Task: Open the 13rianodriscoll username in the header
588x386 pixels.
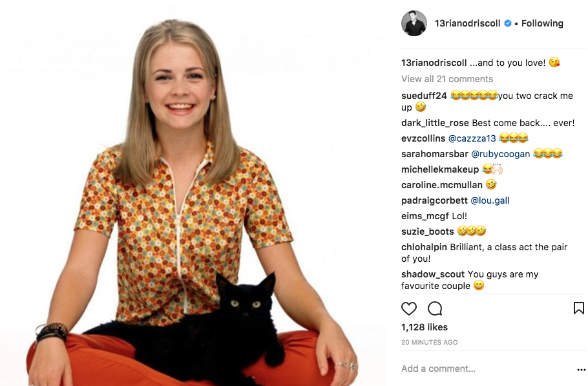Action: point(467,23)
